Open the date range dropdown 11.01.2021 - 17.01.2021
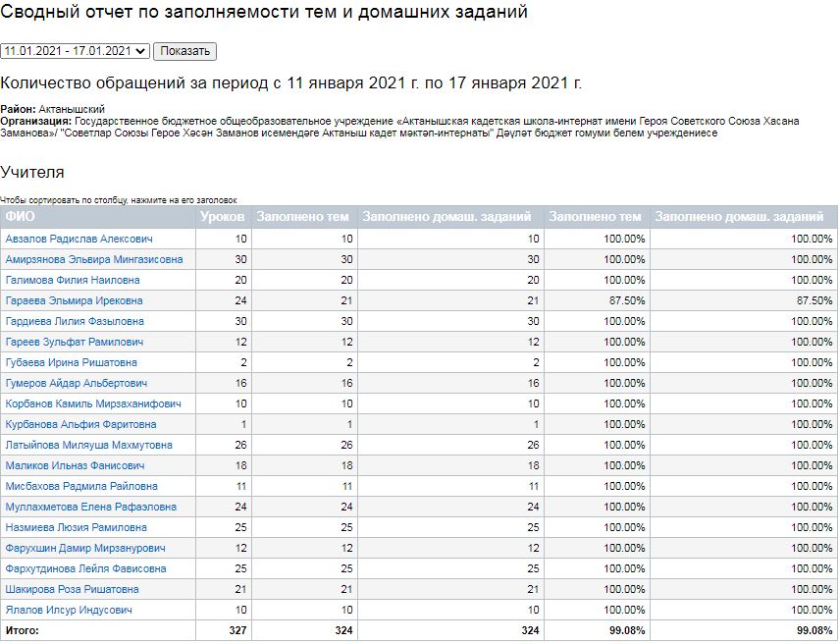The height and width of the screenshot is (644, 840). (75, 51)
